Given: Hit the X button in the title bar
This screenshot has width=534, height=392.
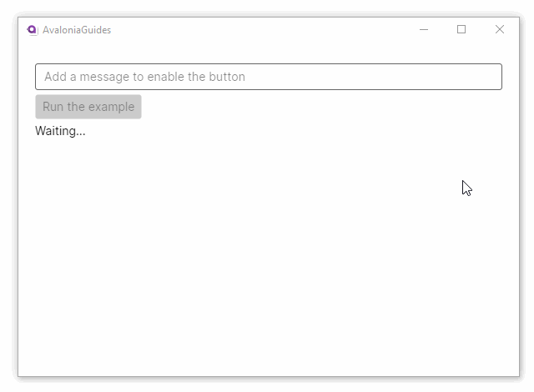Looking at the screenshot, I should (500, 30).
